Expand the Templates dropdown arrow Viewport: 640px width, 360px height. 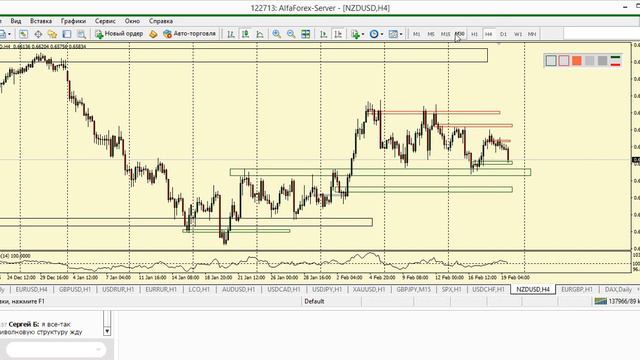401,34
